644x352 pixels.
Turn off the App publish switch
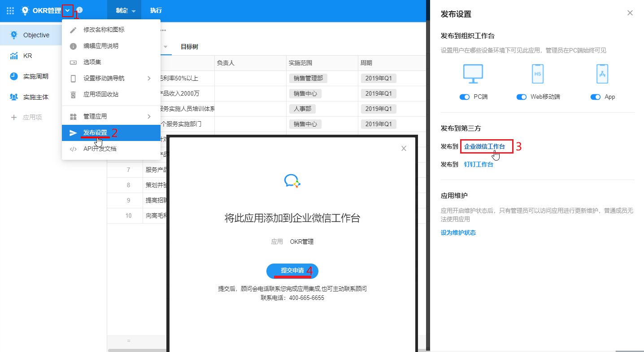[x=596, y=97]
